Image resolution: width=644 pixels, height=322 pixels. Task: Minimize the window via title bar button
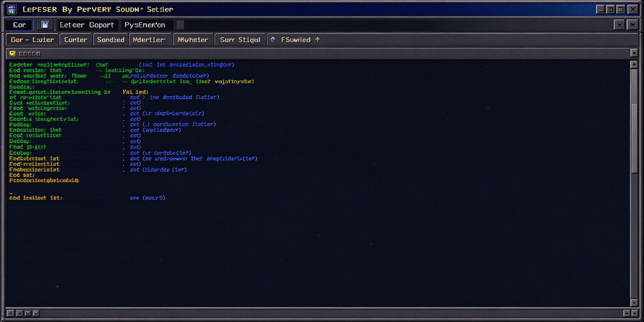(x=600, y=10)
